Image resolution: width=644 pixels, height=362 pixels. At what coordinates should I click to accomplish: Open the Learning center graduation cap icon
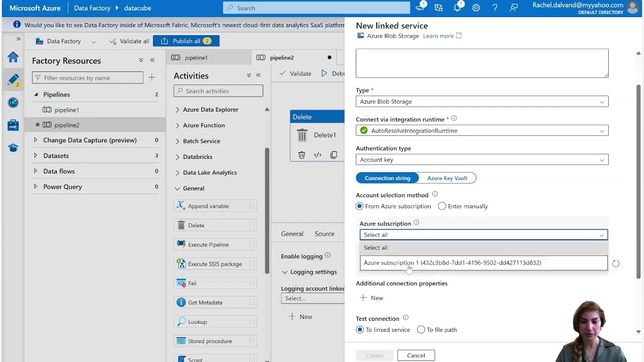(13, 148)
